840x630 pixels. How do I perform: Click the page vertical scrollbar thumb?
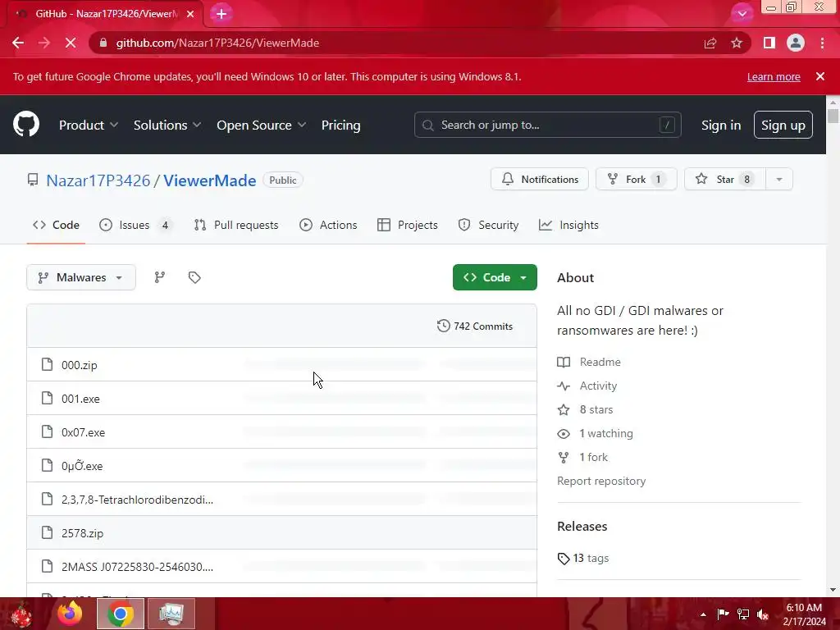click(x=833, y=116)
